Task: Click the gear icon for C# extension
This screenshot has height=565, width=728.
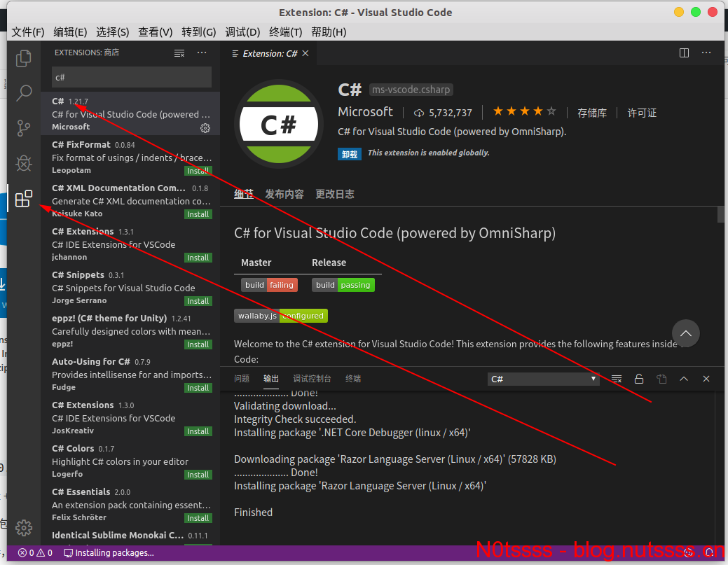Action: pyautogui.click(x=205, y=128)
